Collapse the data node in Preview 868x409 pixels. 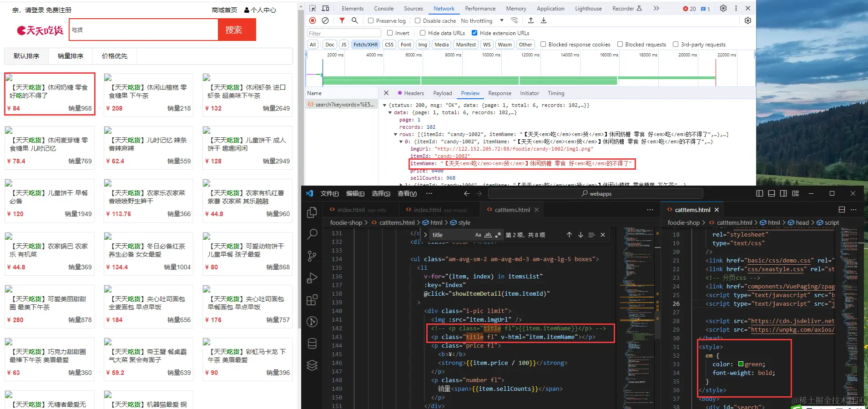(x=390, y=112)
